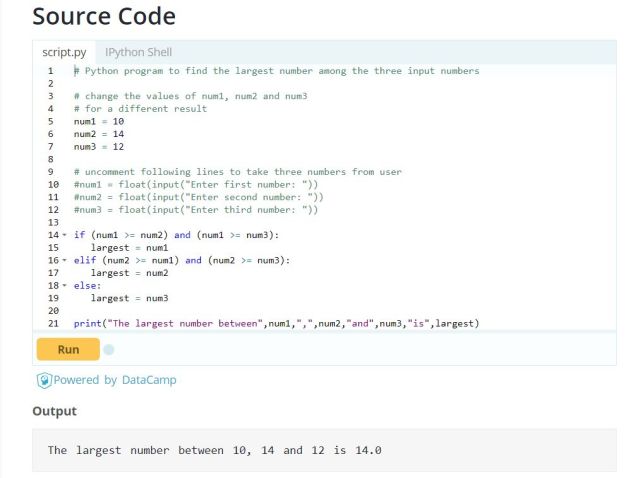
Task: Click the Source Code heading
Action: point(104,17)
